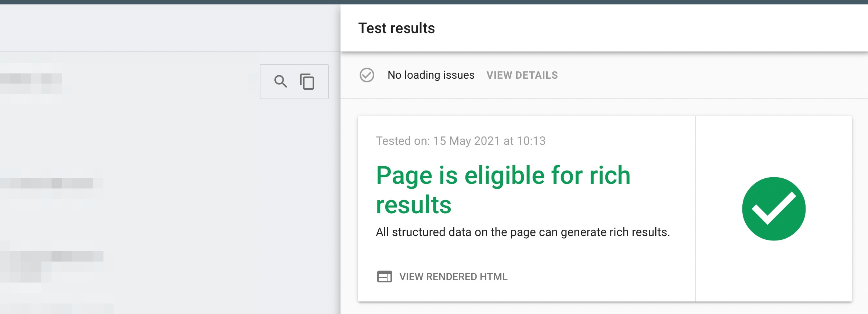868x314 pixels.
Task: Select the third blurred line in code panel
Action: click(51, 257)
